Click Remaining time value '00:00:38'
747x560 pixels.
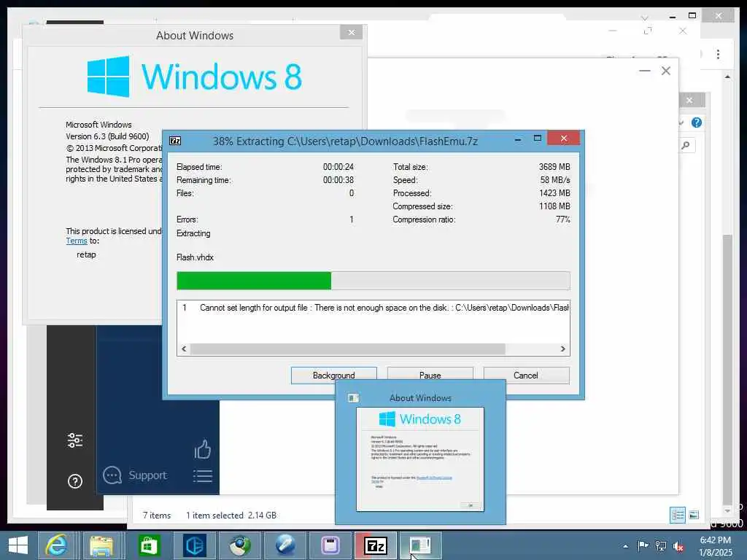[338, 180]
